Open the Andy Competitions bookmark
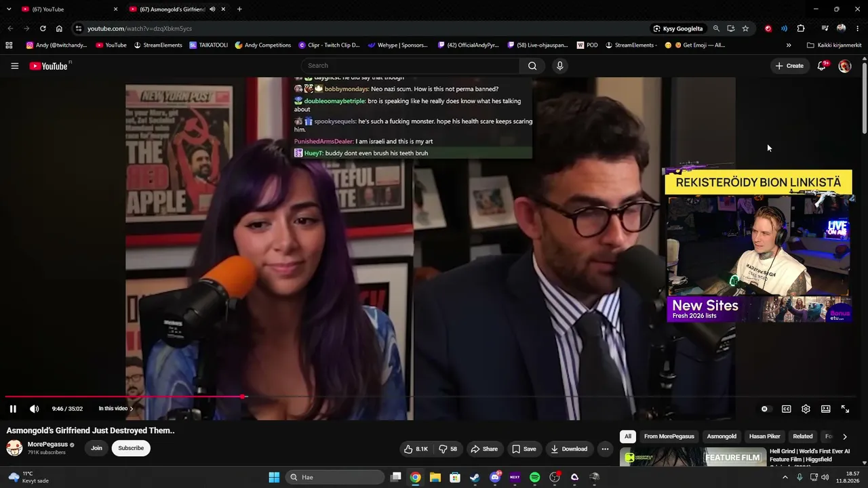 (x=263, y=45)
